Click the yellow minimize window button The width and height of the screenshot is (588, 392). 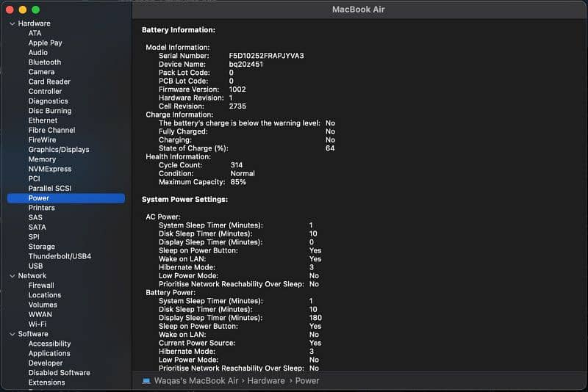(x=23, y=10)
